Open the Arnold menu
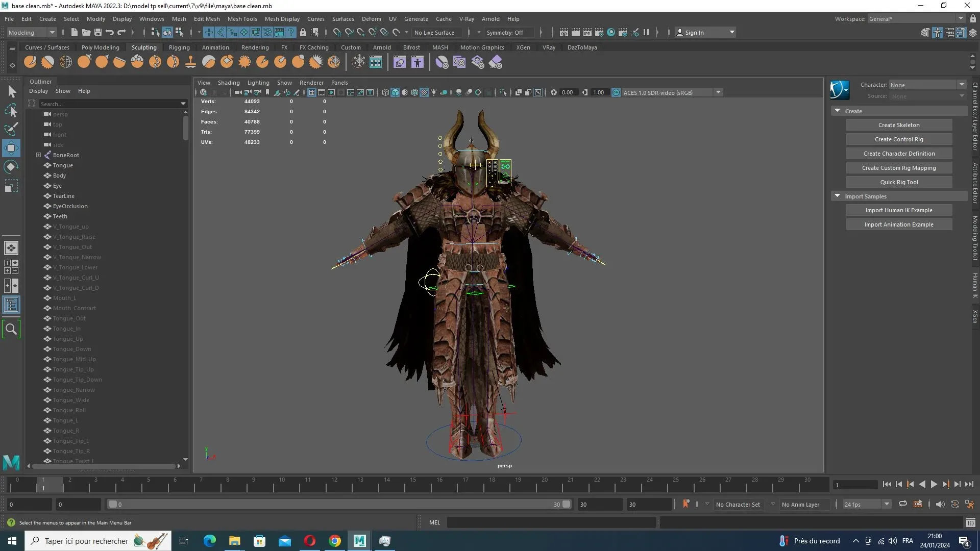Viewport: 980px width, 551px height. [491, 19]
